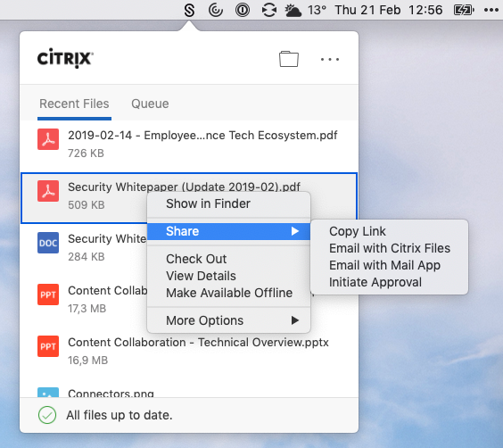Select the Connectors.png file name
The width and height of the screenshot is (503, 448).
click(x=111, y=394)
